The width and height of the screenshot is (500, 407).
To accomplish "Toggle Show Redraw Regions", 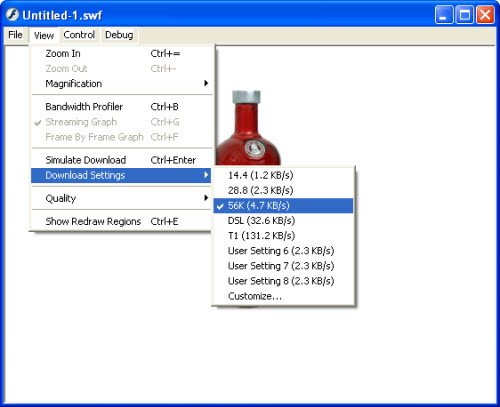I will click(121, 221).
